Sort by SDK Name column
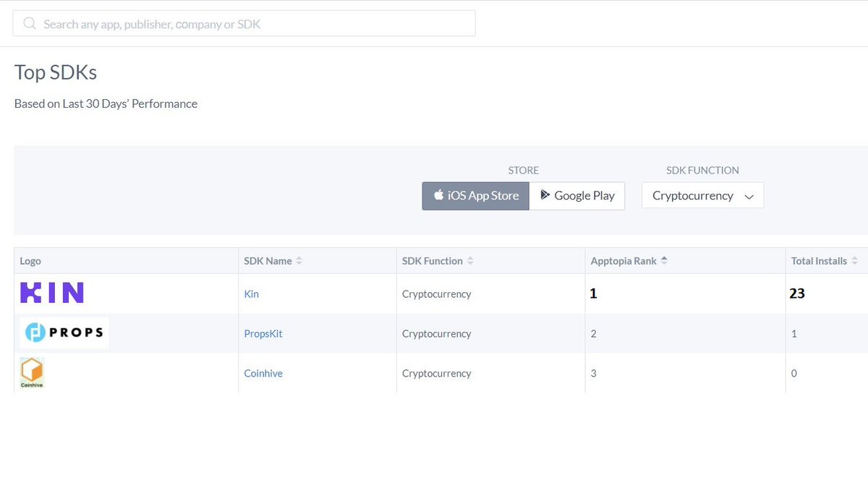The height and width of the screenshot is (488, 868). point(273,261)
